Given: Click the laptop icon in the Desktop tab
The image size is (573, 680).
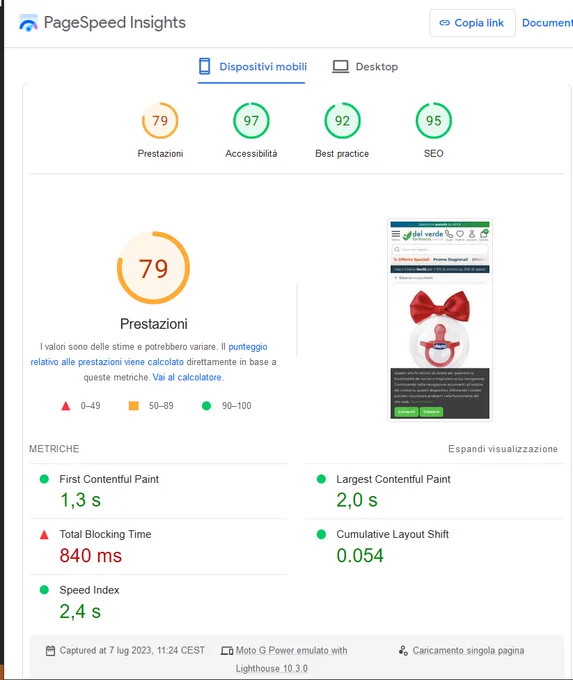Looking at the screenshot, I should point(341,66).
